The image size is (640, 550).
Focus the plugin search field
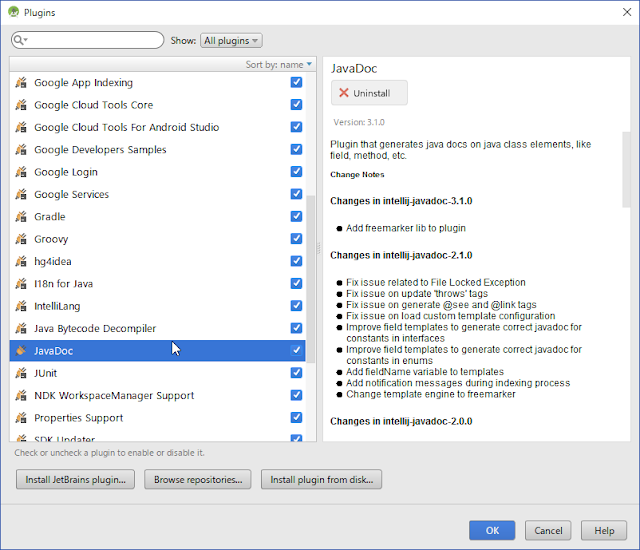[x=87, y=40]
